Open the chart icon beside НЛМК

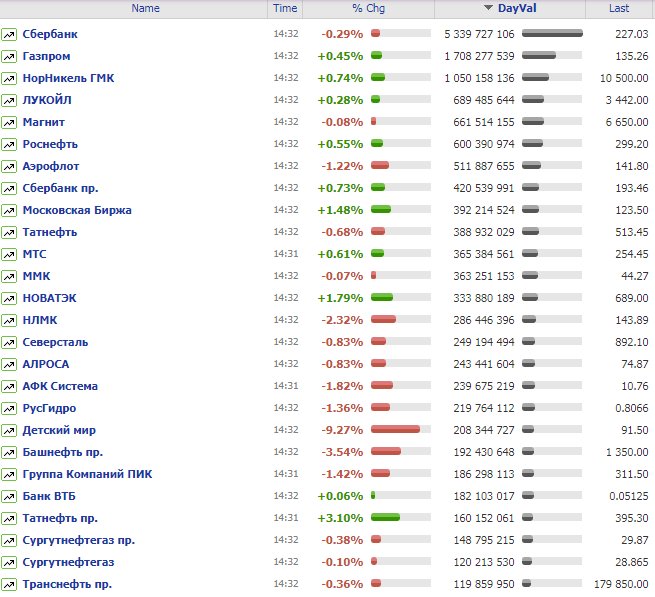[9, 320]
